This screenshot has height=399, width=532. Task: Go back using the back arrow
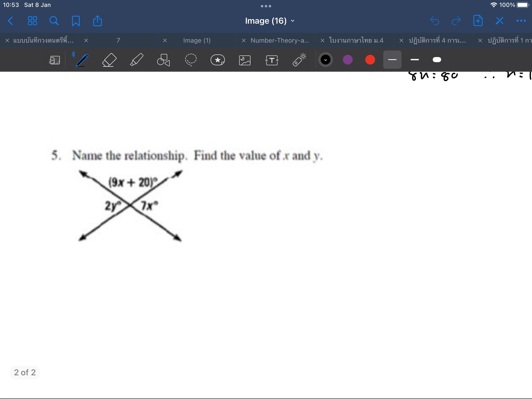click(10, 21)
